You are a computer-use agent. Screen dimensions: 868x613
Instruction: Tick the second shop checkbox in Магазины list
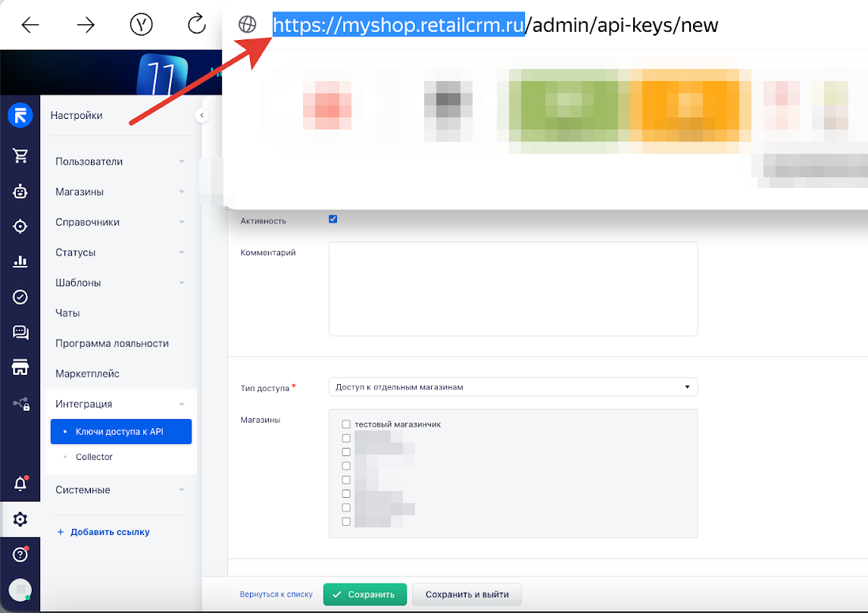coord(346,437)
